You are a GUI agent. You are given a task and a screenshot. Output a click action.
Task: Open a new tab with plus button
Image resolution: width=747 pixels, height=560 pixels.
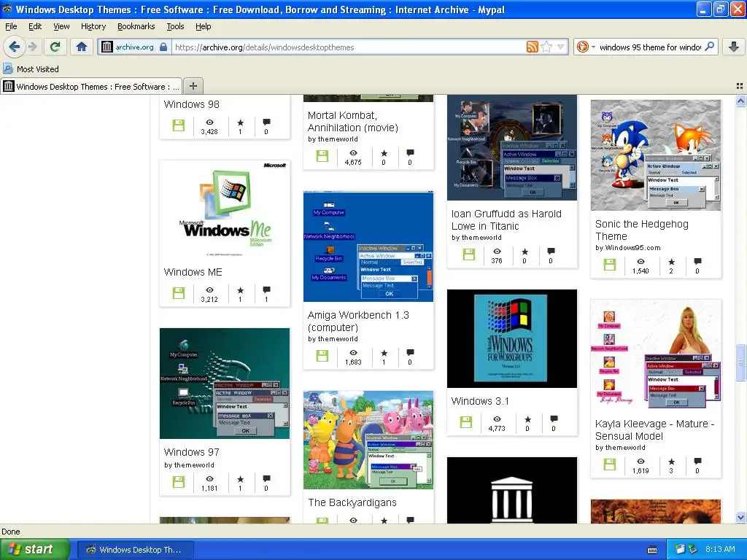[x=193, y=86]
